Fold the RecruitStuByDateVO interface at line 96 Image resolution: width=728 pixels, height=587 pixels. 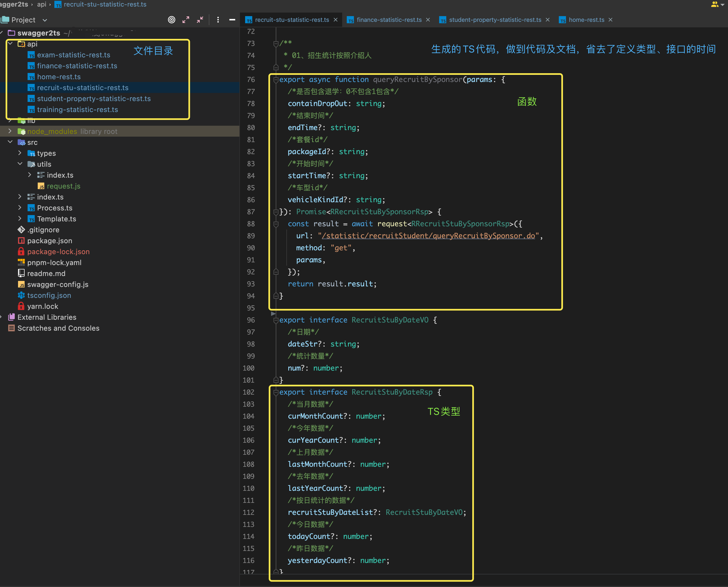point(275,320)
